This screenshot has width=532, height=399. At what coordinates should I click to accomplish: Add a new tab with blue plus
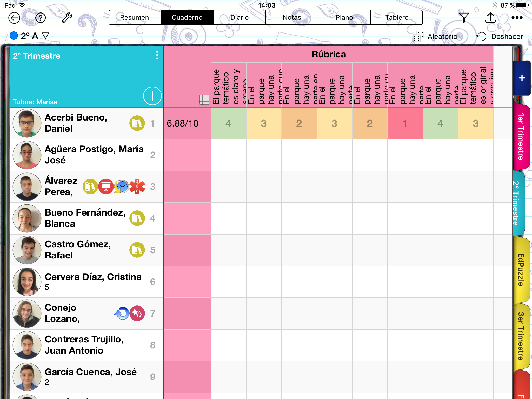(x=522, y=78)
